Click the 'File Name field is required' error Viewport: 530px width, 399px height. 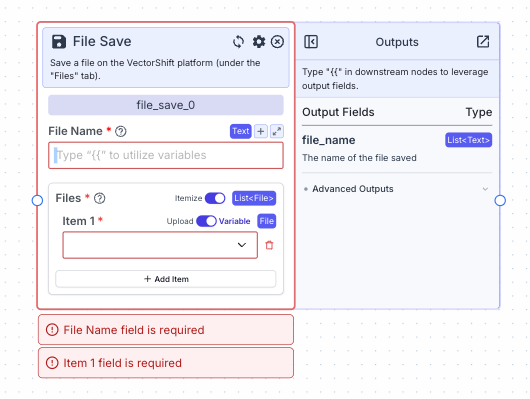pyautogui.click(x=166, y=330)
